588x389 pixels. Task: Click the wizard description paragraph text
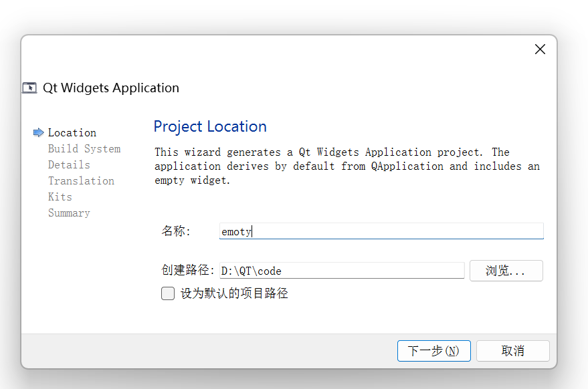coord(347,166)
